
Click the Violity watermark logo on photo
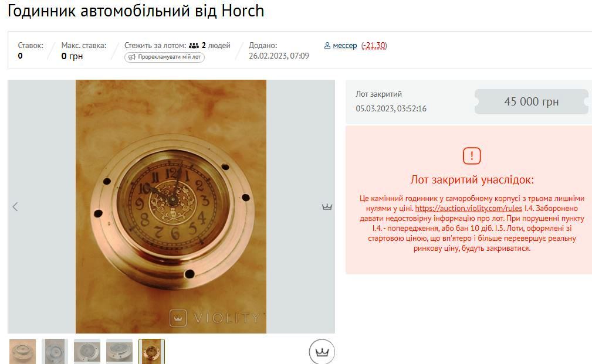coord(178,318)
